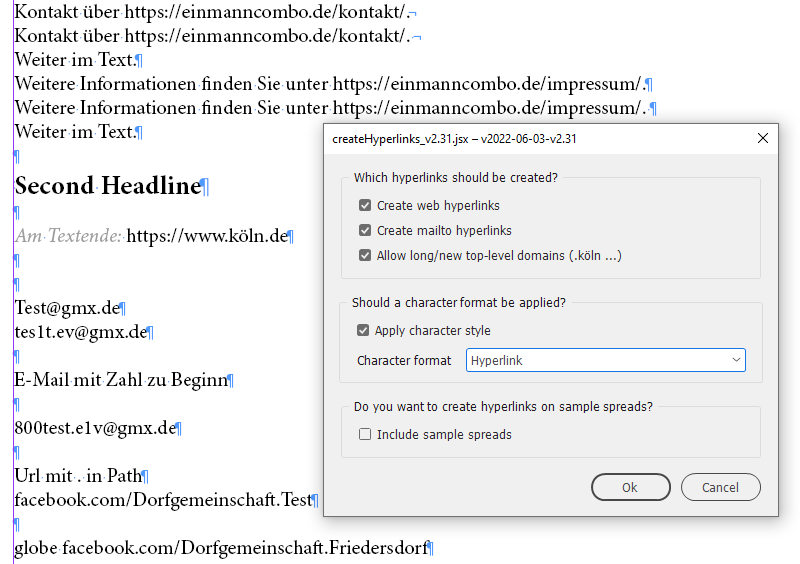Screen dimensions: 800x564
Task: Click the 'Url mit . in Path' line
Action: click(x=78, y=476)
